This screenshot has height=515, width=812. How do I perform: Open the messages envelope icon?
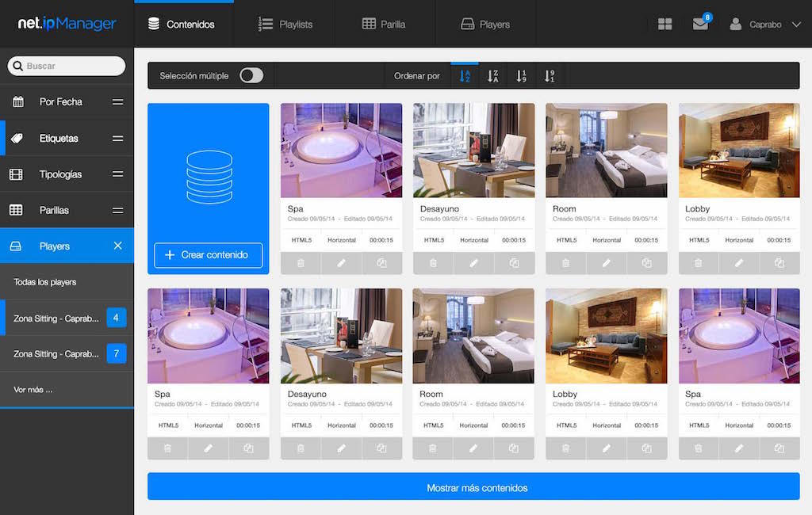tap(700, 25)
